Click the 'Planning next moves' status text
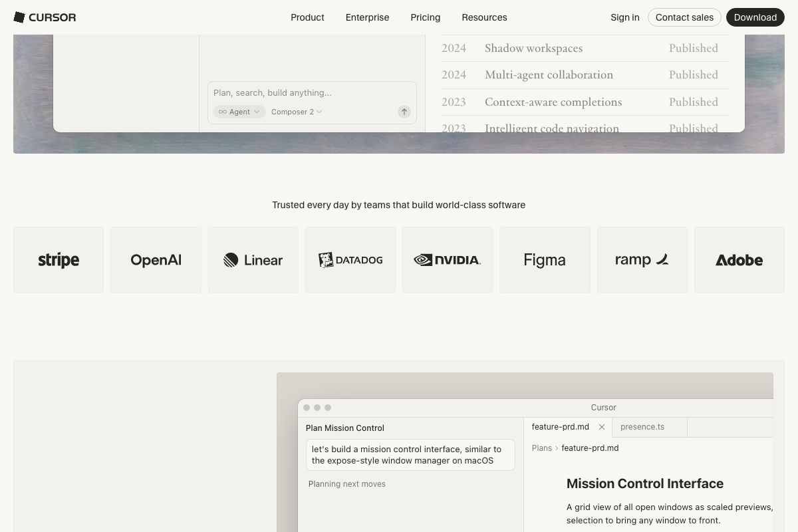Viewport: 798px width, 532px height. click(347, 484)
